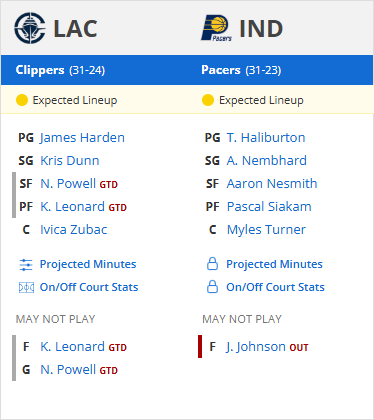Click the Pacers team logo icon

216,28
